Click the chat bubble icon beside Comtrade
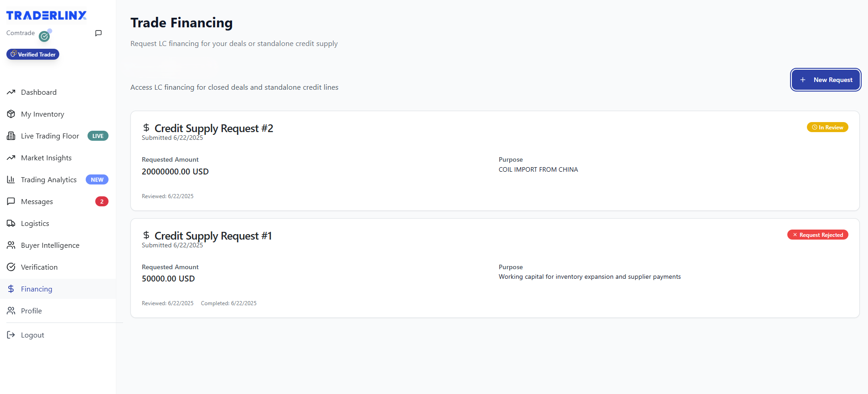This screenshot has width=868, height=394. click(98, 33)
